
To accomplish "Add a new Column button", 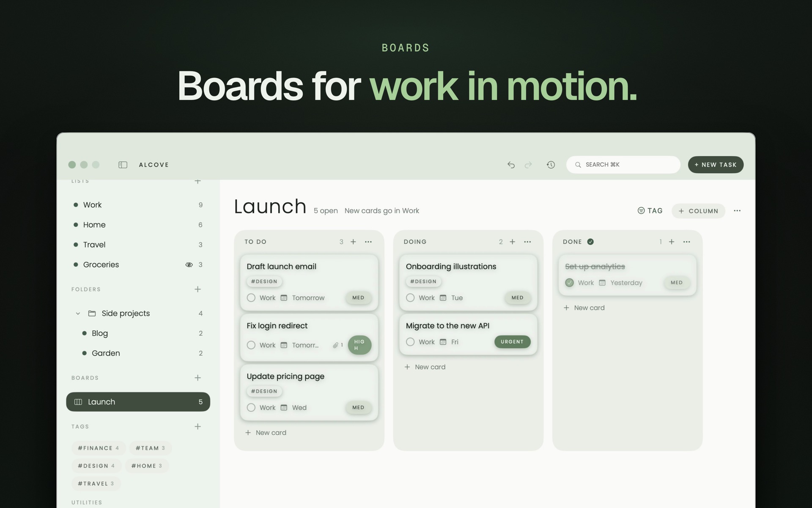I will [x=698, y=211].
